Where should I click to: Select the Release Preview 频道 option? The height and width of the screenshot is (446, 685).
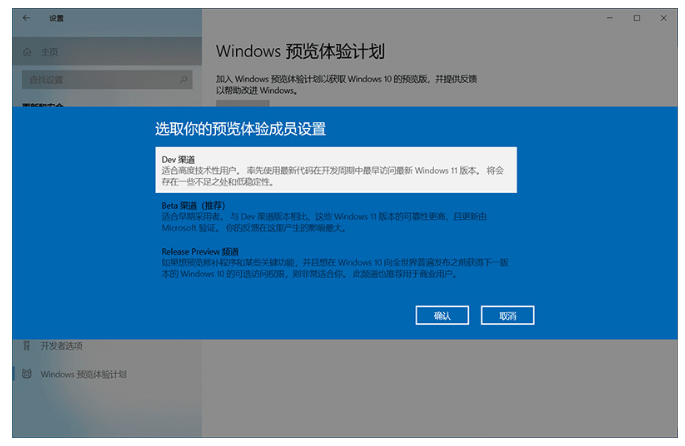[200, 250]
